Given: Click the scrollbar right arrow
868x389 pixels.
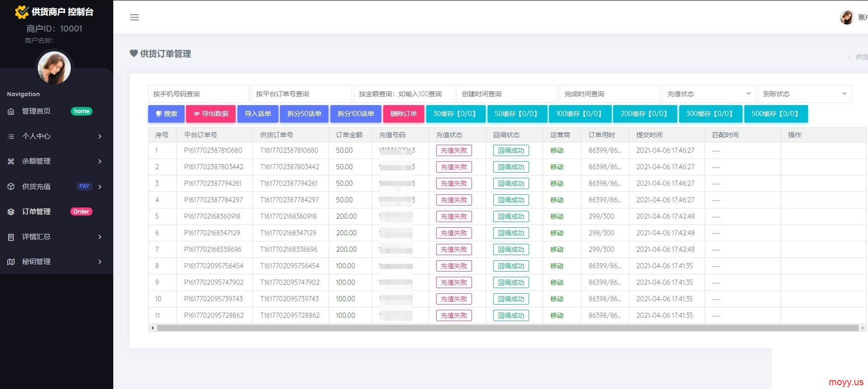Looking at the screenshot, I should [x=863, y=328].
